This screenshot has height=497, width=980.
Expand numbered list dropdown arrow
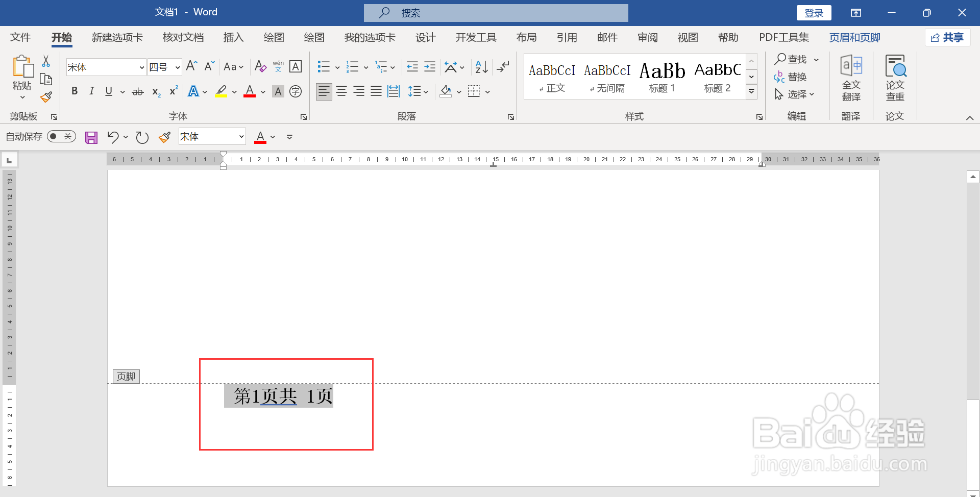(x=366, y=67)
